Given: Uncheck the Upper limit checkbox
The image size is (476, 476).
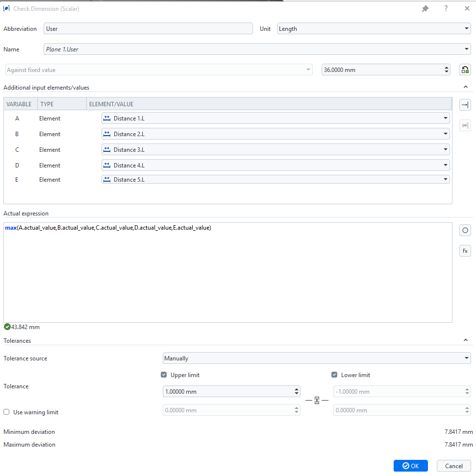Looking at the screenshot, I should pyautogui.click(x=164, y=375).
